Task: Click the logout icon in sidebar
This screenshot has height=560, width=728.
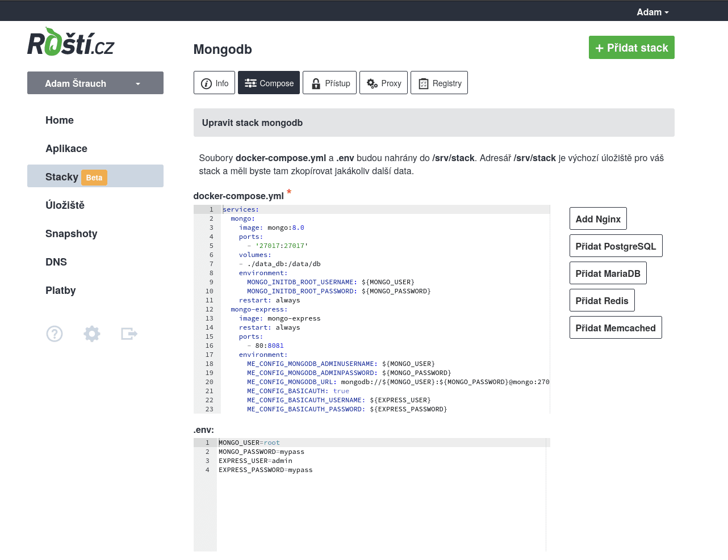Action: 129,334
